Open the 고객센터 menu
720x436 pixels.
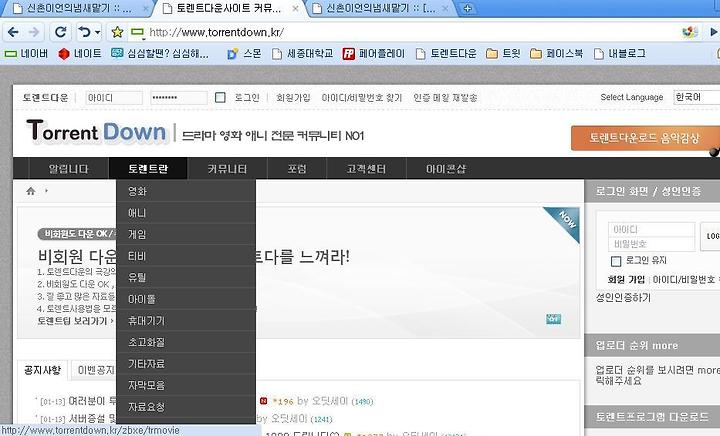pyautogui.click(x=366, y=169)
